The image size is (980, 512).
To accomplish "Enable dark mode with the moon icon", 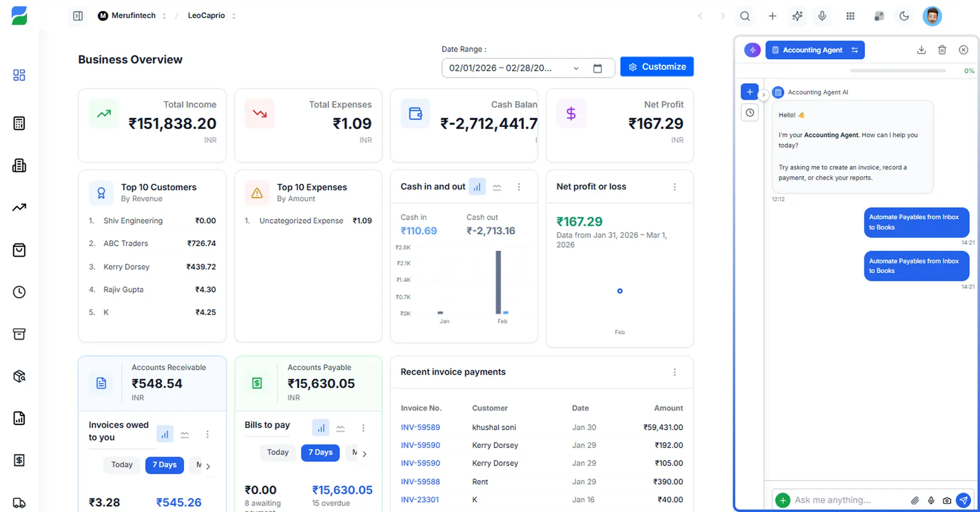I will pos(904,16).
